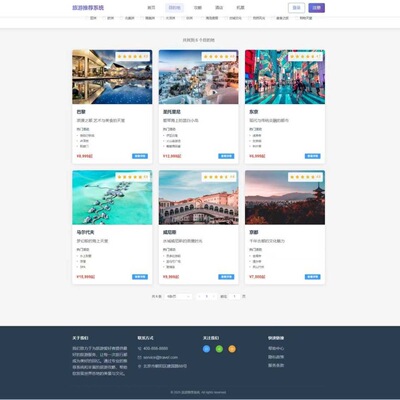Open 攻略 in navigation bar
This screenshot has height=400, width=400.
click(x=198, y=8)
